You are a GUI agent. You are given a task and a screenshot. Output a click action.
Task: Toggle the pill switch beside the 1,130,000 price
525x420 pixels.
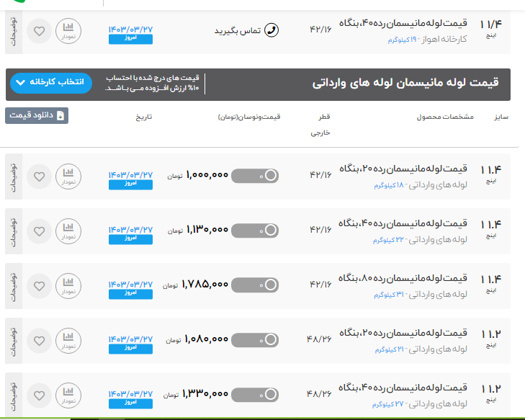[x=255, y=230]
